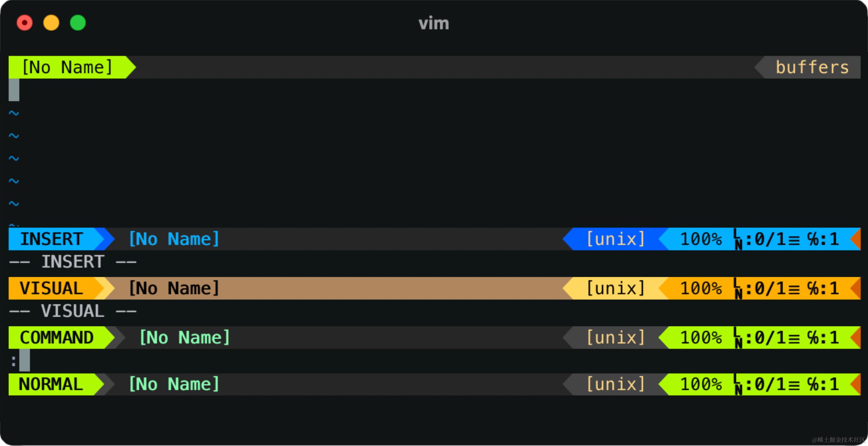The height and width of the screenshot is (446, 868).
Task: Click the text cursor on first buffer line
Action: click(14, 90)
